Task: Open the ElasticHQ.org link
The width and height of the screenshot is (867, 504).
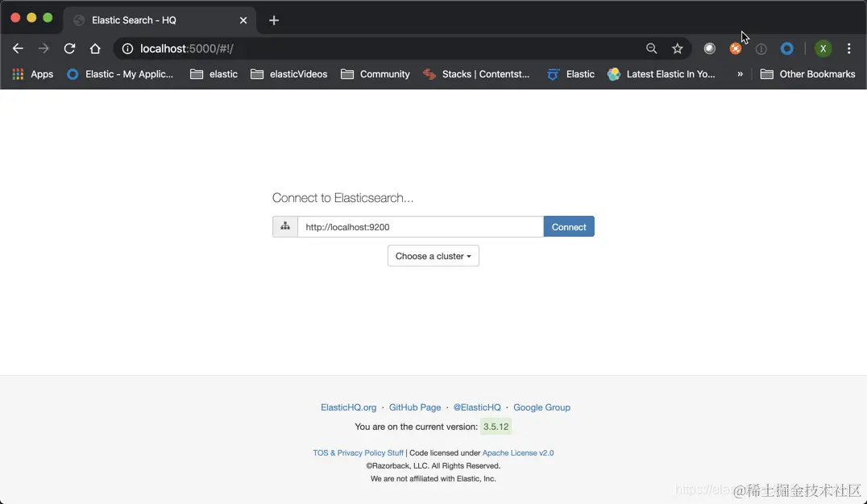Action: (x=348, y=407)
